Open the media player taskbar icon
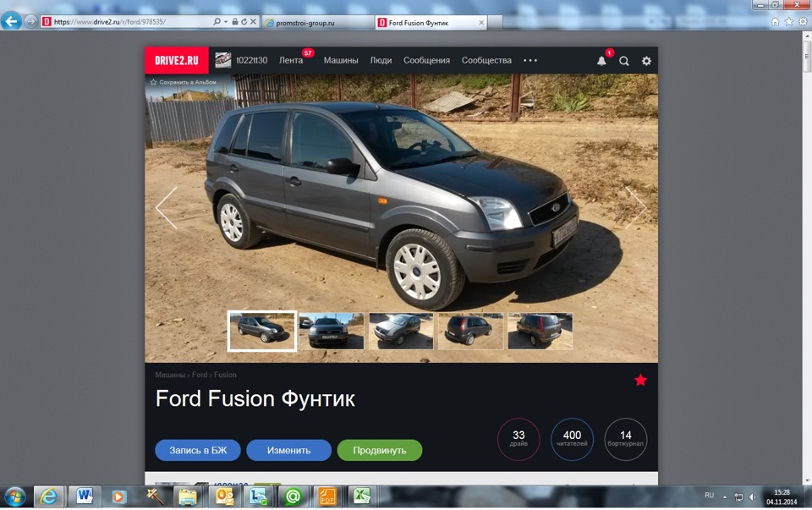812x510 pixels. point(118,497)
